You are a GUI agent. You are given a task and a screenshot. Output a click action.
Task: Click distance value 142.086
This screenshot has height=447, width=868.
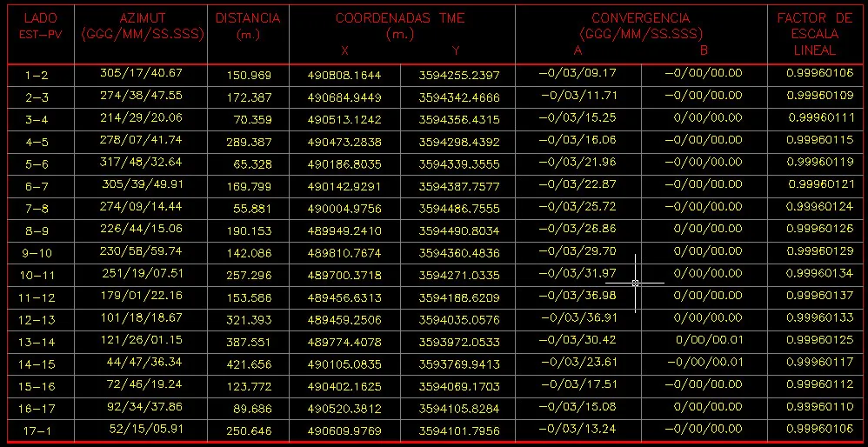(x=249, y=253)
